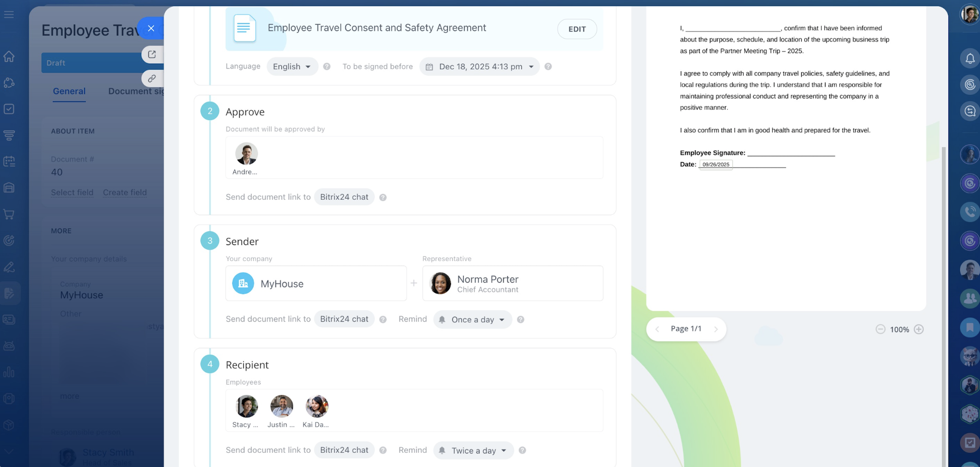Expand the Once a day reminder dropdown
The height and width of the screenshot is (467, 980).
tap(473, 319)
